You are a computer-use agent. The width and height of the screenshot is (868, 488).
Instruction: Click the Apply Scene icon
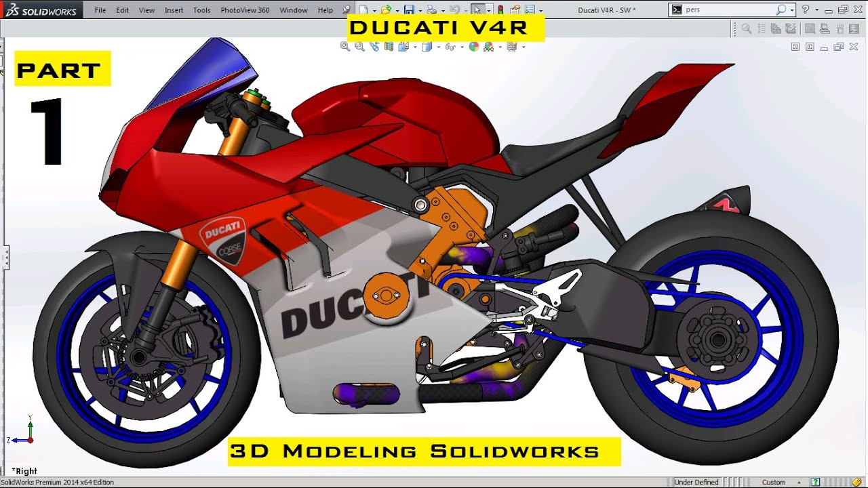(489, 47)
